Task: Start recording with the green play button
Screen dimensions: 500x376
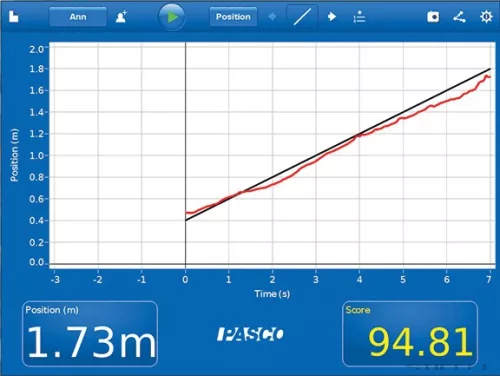Action: [x=172, y=17]
